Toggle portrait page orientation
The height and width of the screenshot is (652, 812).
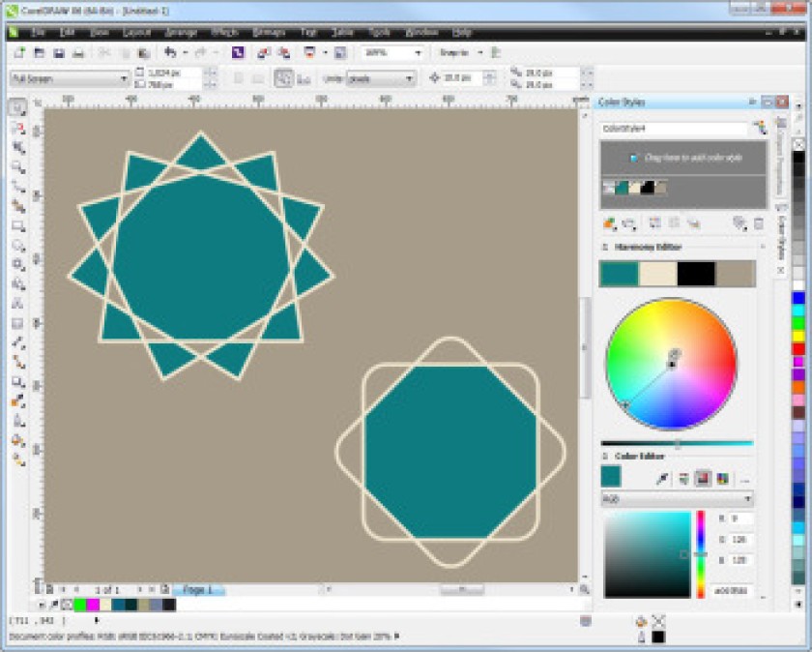pyautogui.click(x=238, y=78)
